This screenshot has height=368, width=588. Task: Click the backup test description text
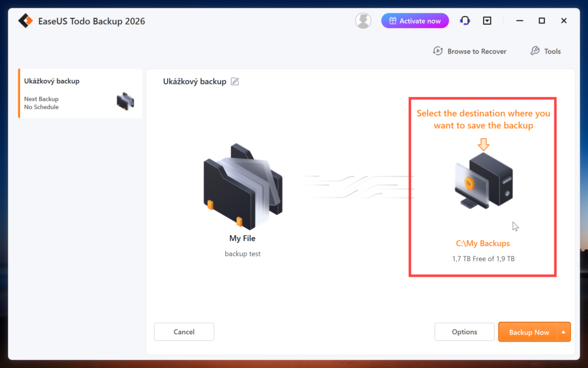tap(242, 254)
